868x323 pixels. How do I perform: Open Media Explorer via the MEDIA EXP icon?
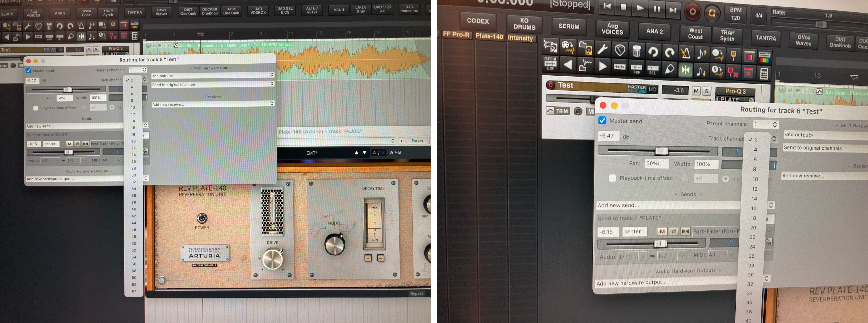pos(550,63)
